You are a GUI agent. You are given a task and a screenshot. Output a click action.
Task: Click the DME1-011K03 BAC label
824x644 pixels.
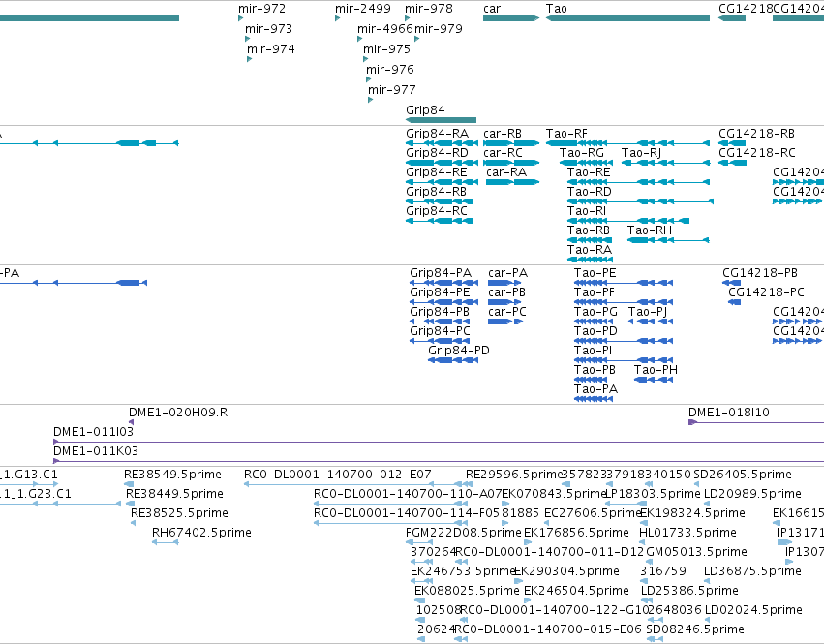tap(96, 451)
